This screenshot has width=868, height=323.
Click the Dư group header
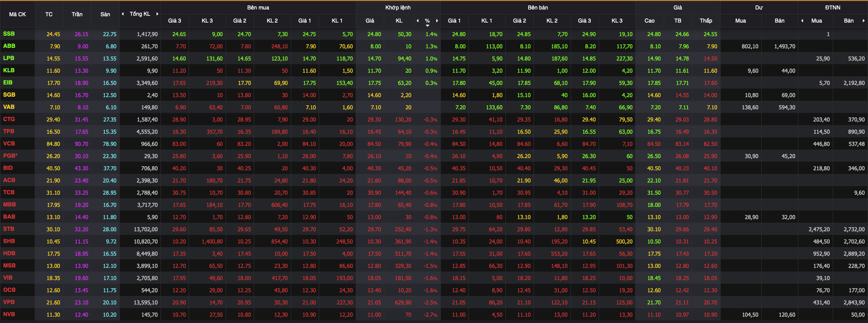click(759, 8)
